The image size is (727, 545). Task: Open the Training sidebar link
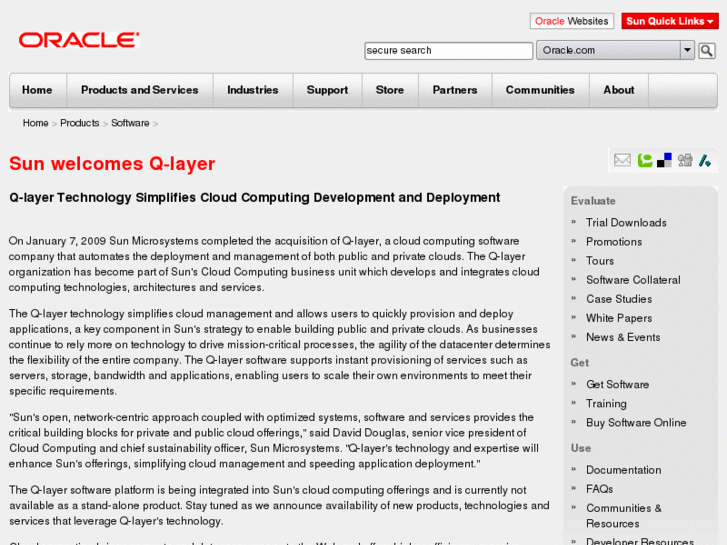[x=606, y=404]
